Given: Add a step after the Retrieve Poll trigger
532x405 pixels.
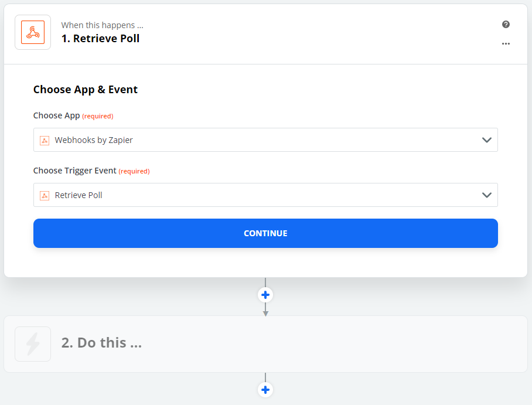Looking at the screenshot, I should tap(265, 295).
